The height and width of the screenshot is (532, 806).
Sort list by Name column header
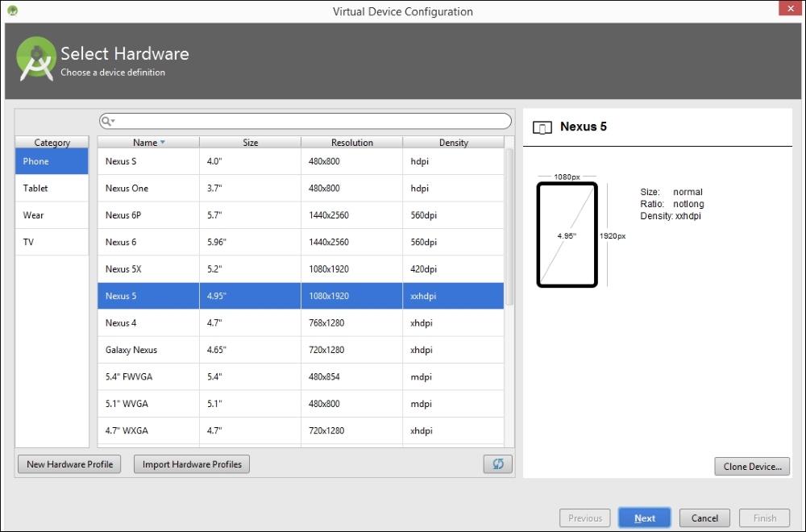[x=148, y=143]
